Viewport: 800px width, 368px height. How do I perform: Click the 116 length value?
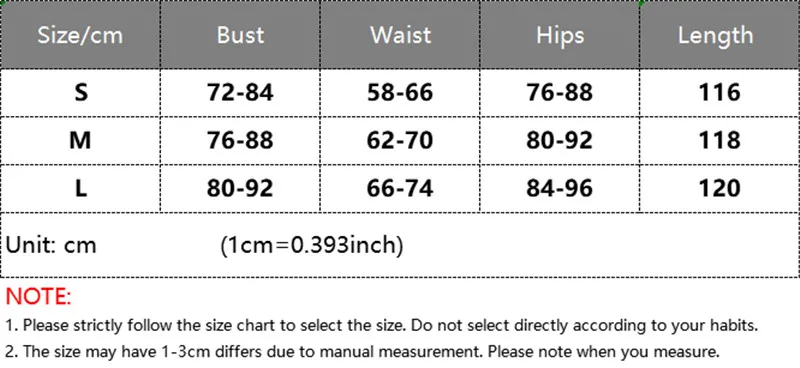[x=720, y=92]
